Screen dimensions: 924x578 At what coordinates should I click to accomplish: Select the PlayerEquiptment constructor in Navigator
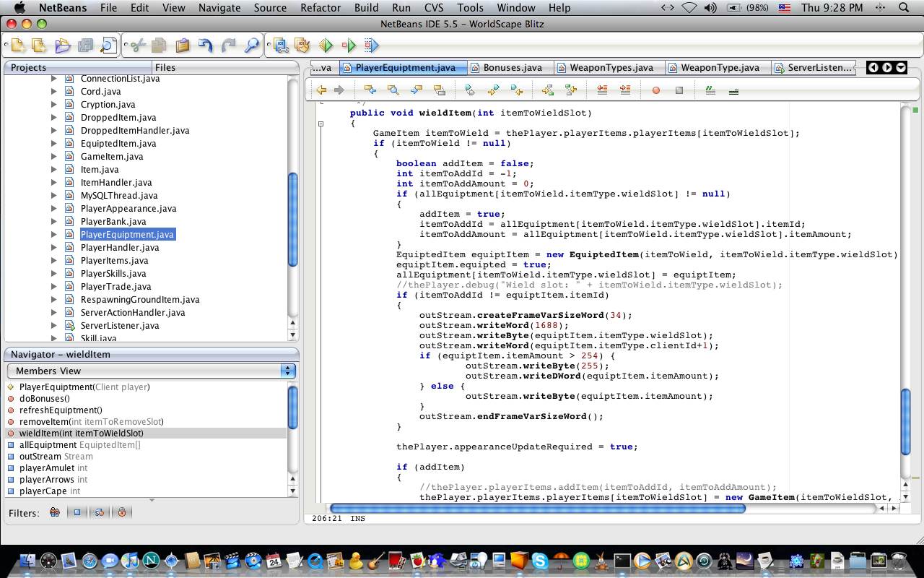point(84,387)
